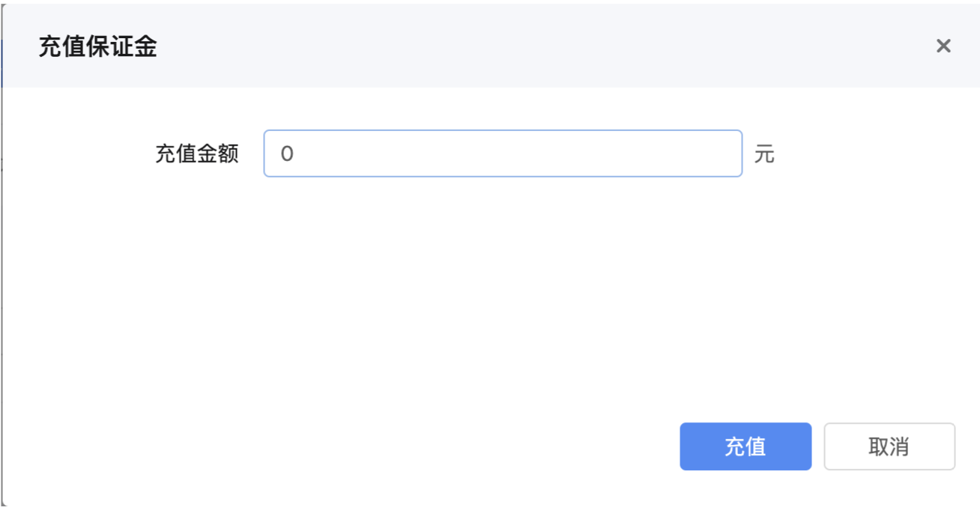Dismiss the dialog using the top-right X
The image size is (980, 519).
[x=943, y=46]
